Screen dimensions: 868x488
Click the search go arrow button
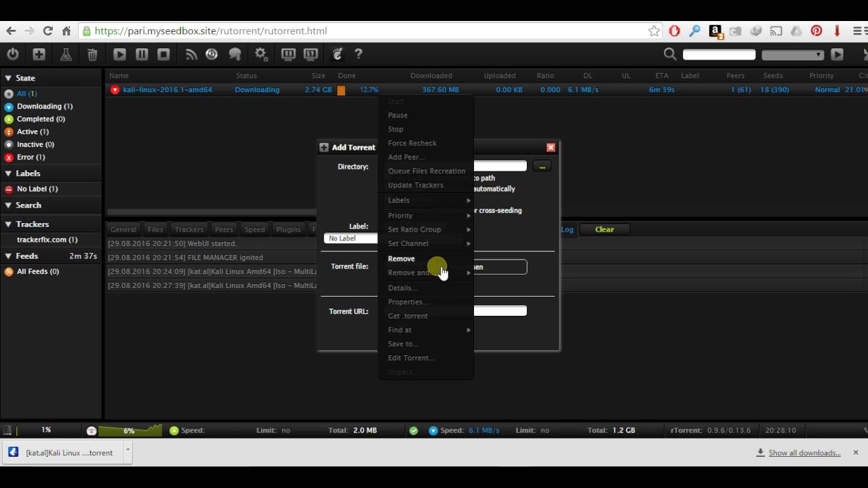[x=837, y=54]
